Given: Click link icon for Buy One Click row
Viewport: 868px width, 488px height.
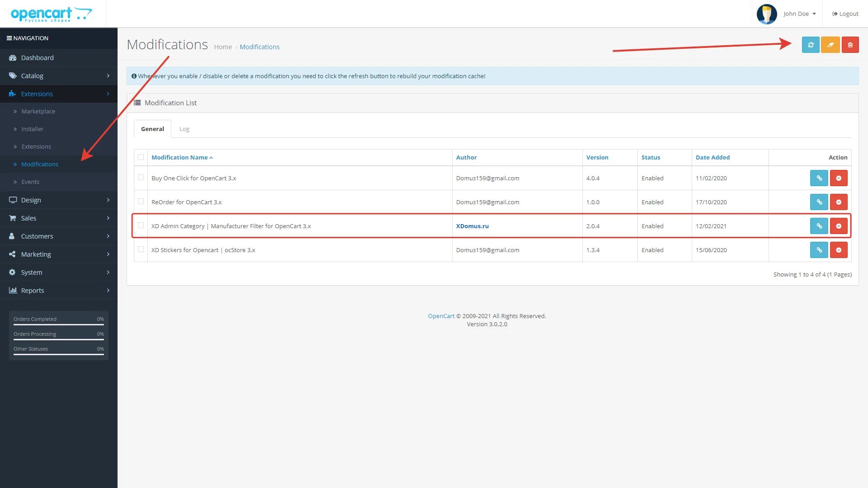Looking at the screenshot, I should tap(819, 178).
